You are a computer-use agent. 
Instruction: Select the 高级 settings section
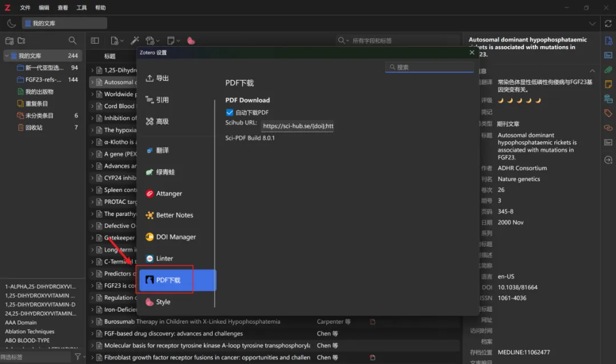pyautogui.click(x=177, y=121)
